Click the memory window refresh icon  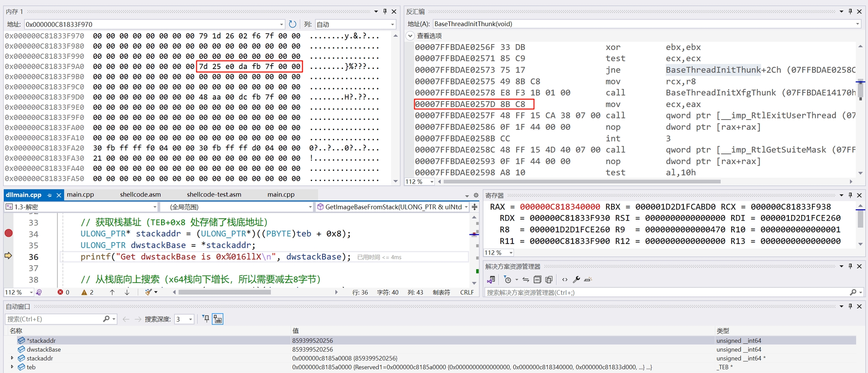pyautogui.click(x=292, y=24)
